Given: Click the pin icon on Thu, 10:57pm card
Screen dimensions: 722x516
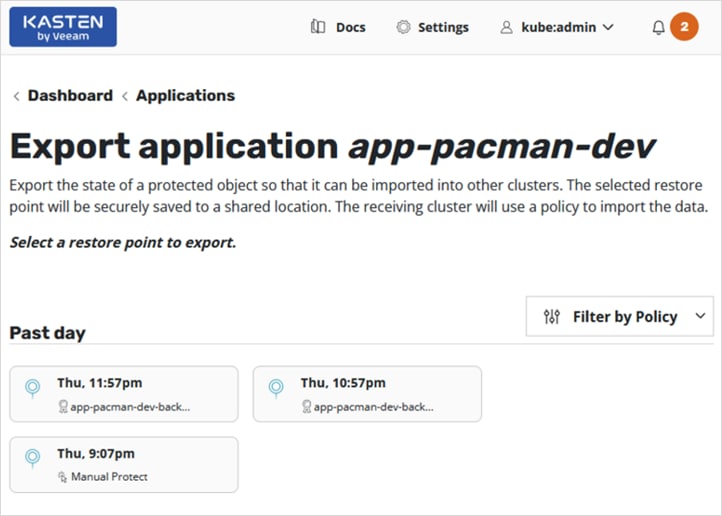Looking at the screenshot, I should coord(276,388).
